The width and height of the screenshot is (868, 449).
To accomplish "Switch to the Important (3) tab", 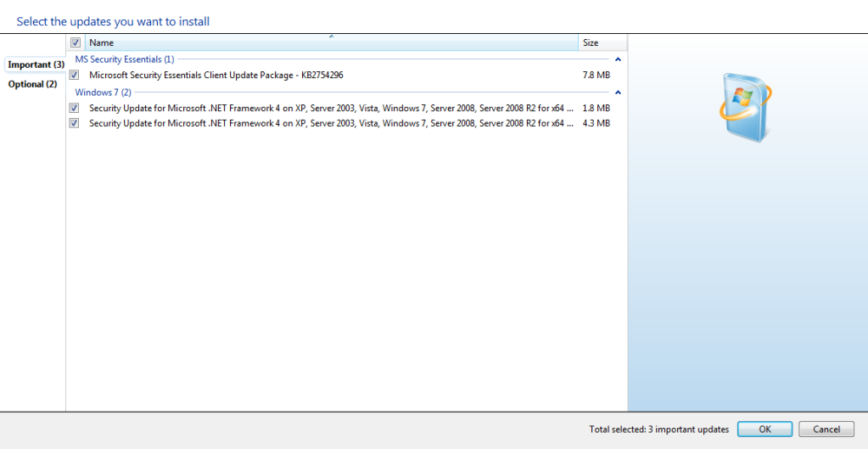I will pyautogui.click(x=36, y=65).
